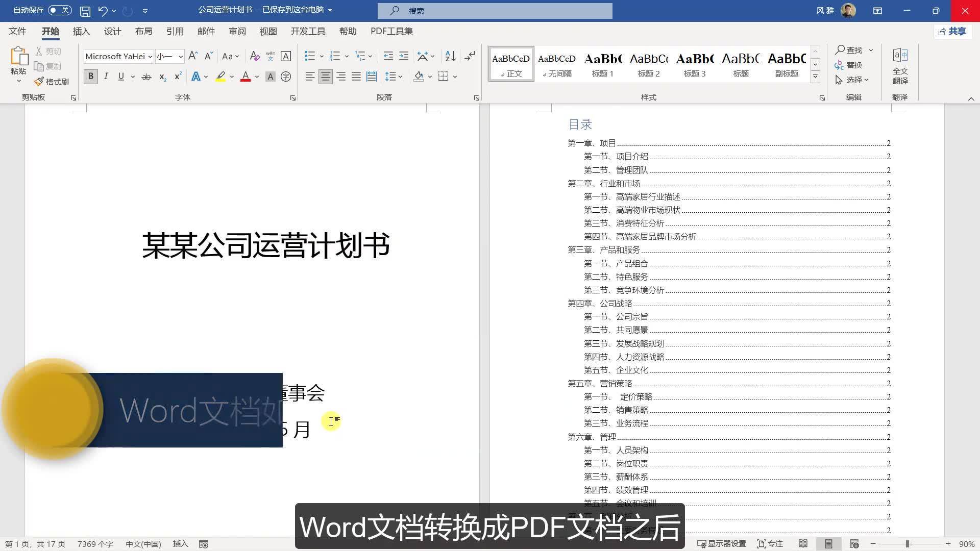Open the 引用 ribbon tab
The height and width of the screenshot is (551, 980).
point(175,32)
